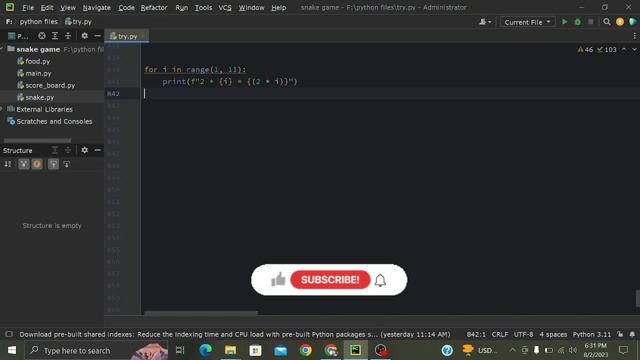Click the YouTube SUBSCRIBE! button
Image resolution: width=640 pixels, height=360 pixels.
330,280
